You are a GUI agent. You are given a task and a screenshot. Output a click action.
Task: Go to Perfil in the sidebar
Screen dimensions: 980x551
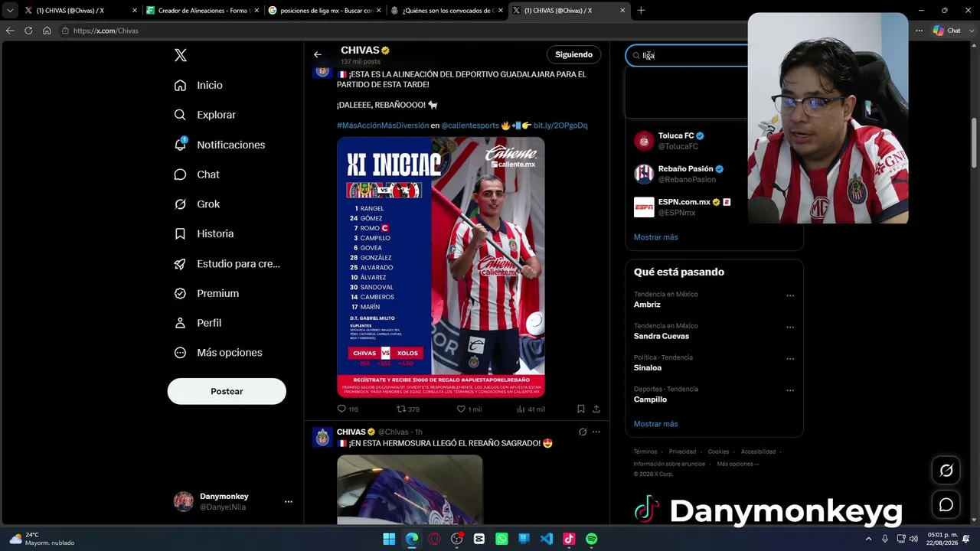tap(198, 323)
